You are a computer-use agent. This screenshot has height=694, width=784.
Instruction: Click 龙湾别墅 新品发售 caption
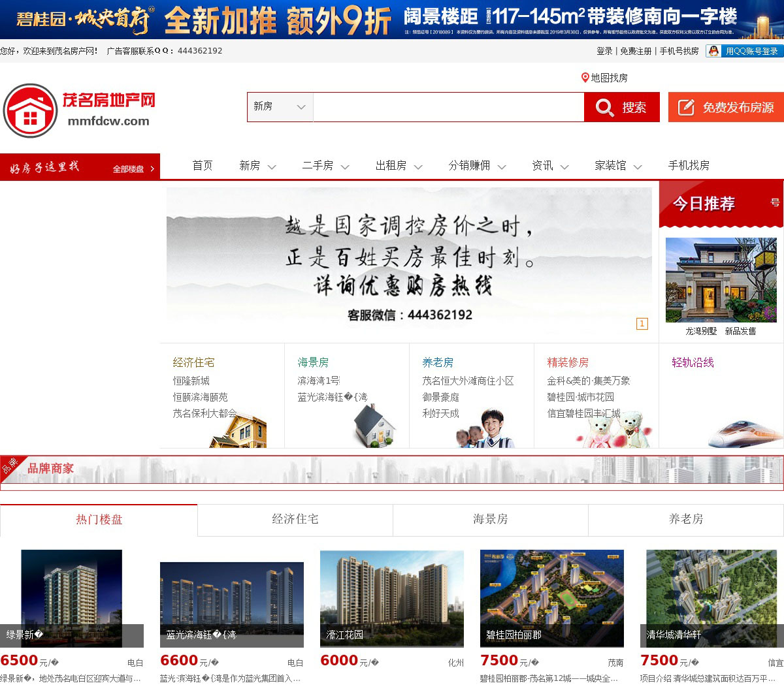(x=721, y=331)
